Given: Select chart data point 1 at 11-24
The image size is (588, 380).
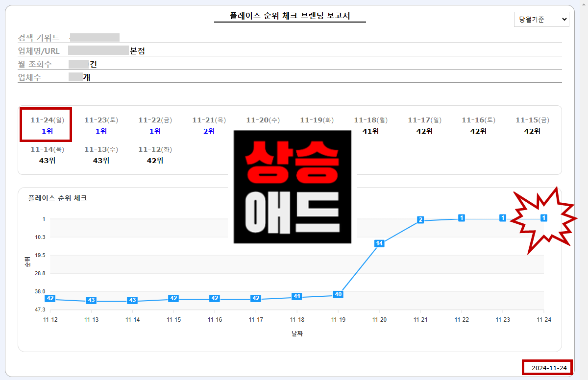Looking at the screenshot, I should (x=544, y=218).
